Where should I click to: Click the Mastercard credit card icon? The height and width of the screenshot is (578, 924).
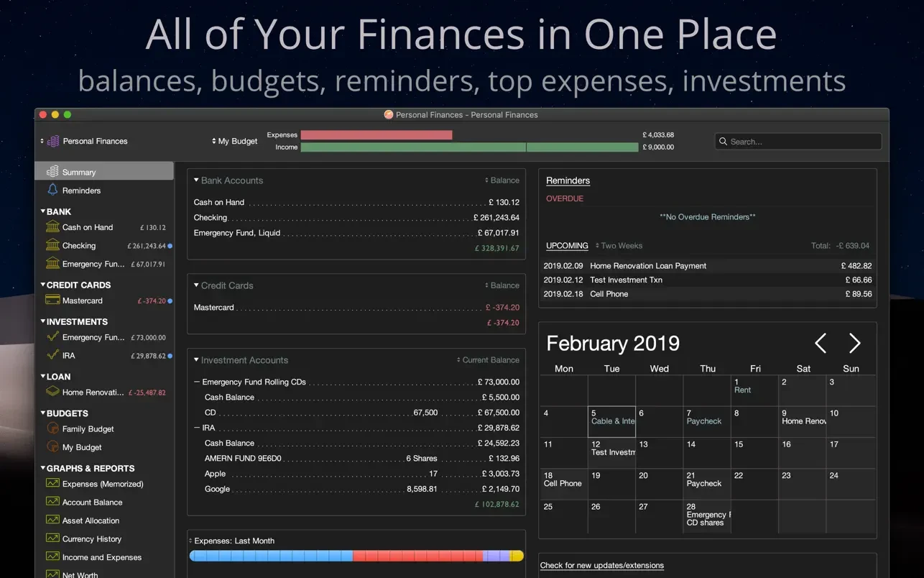coord(52,301)
